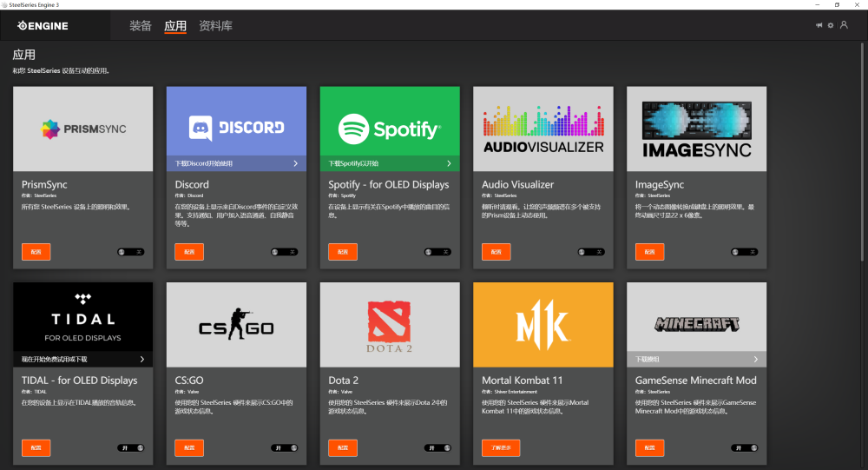Open the announcements megaphone icon
The image size is (868, 470).
coord(819,25)
